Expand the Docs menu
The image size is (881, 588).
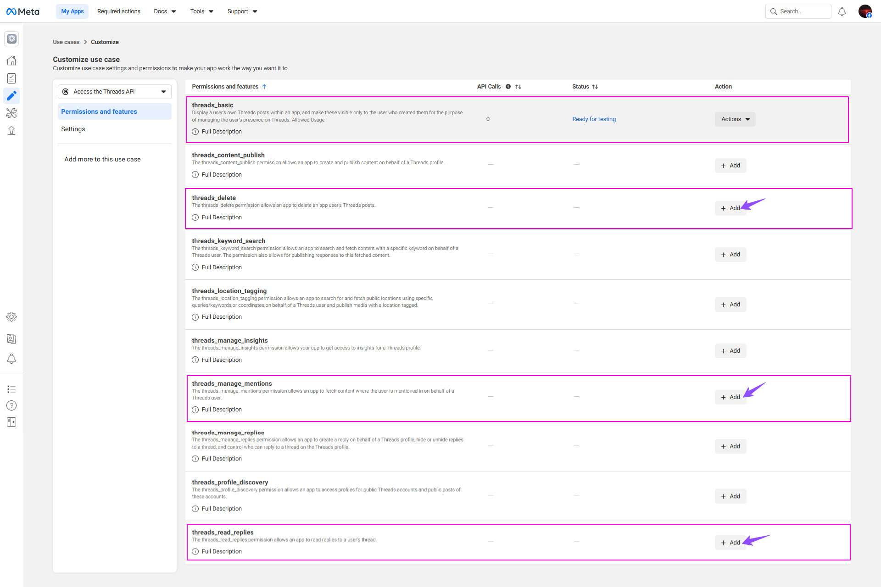[165, 11]
